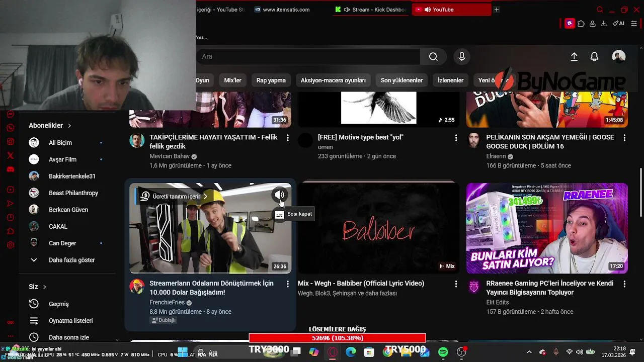
Task: Open the browser AI assistant button
Action: tap(618, 24)
